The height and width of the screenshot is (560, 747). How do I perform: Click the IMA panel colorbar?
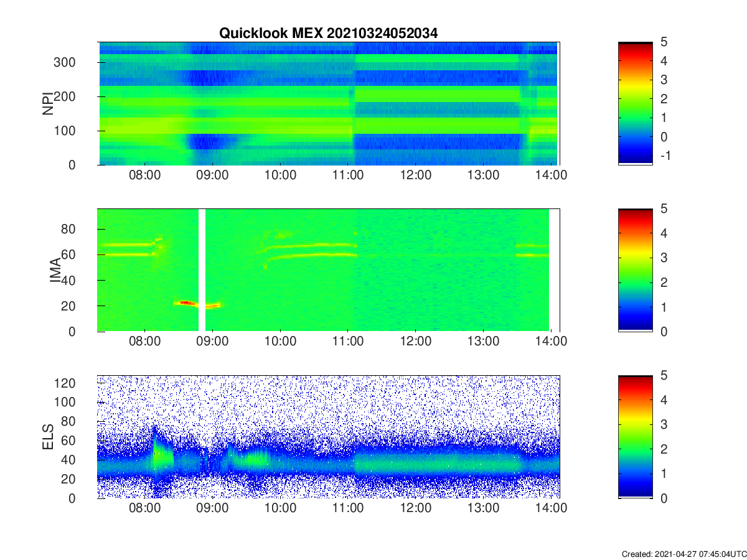coord(636,270)
